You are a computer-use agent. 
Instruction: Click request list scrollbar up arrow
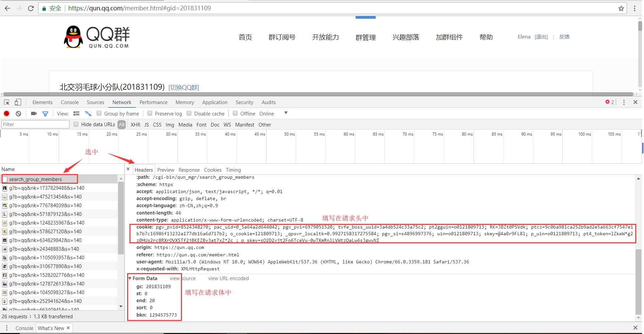pos(121,179)
